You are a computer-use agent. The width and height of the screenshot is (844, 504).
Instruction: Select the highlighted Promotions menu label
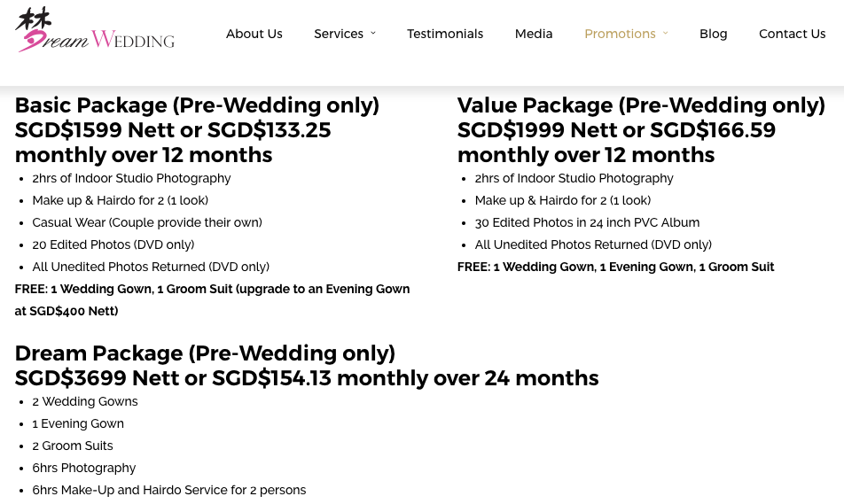[x=620, y=34]
